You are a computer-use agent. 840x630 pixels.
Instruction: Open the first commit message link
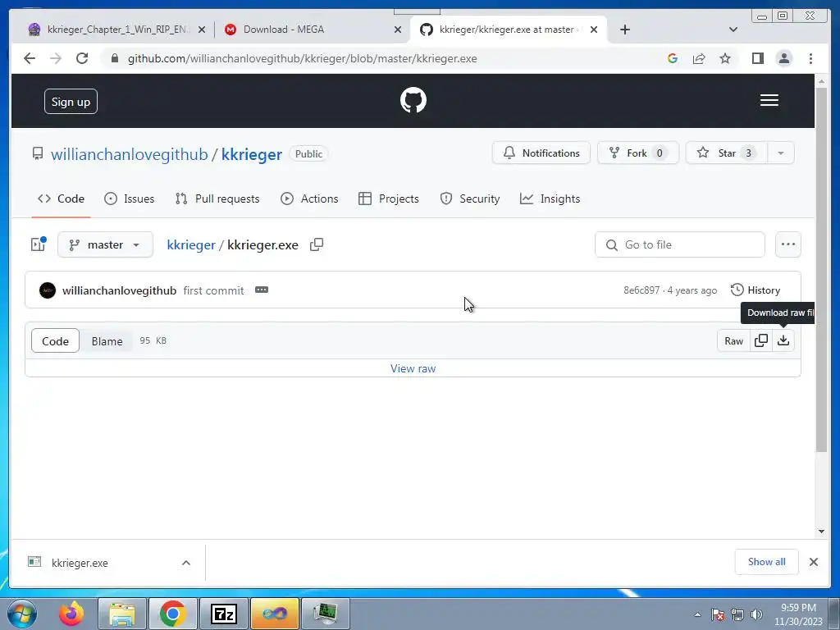[213, 290]
